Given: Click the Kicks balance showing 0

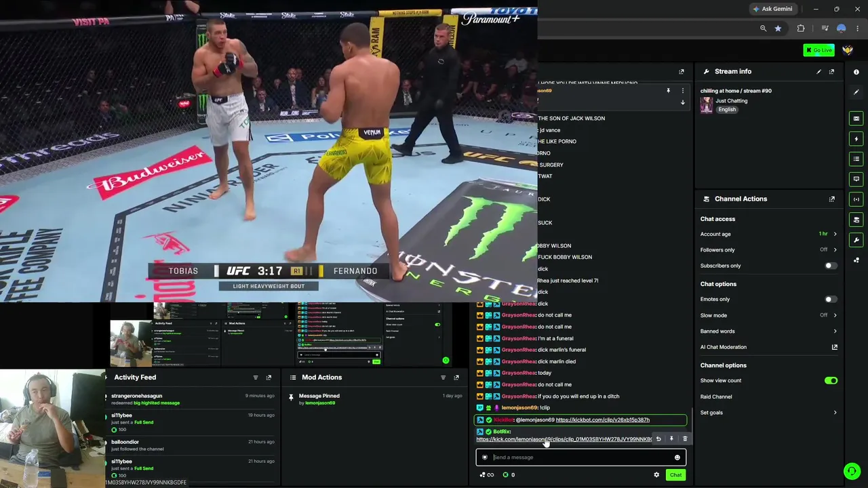Looking at the screenshot, I should point(509,475).
